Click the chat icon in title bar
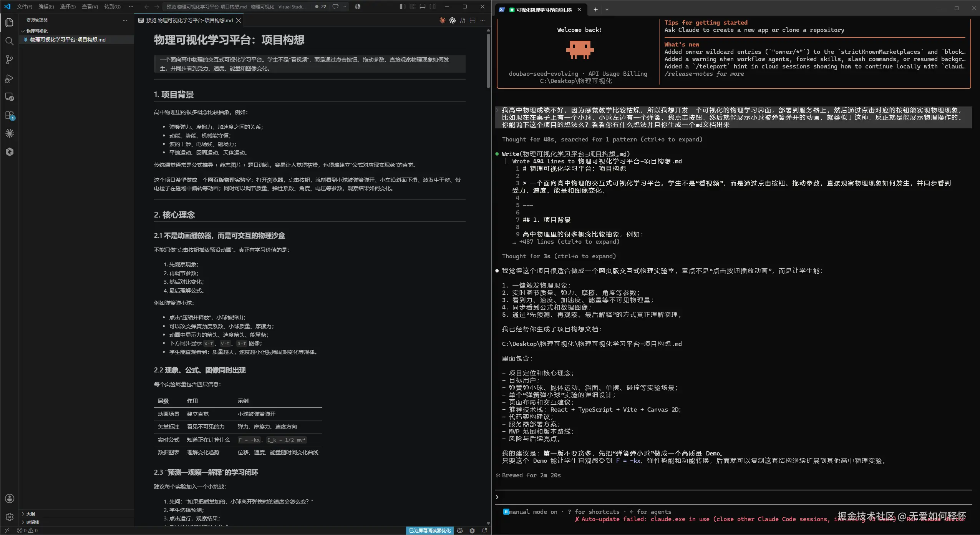The image size is (980, 535). tap(335, 7)
